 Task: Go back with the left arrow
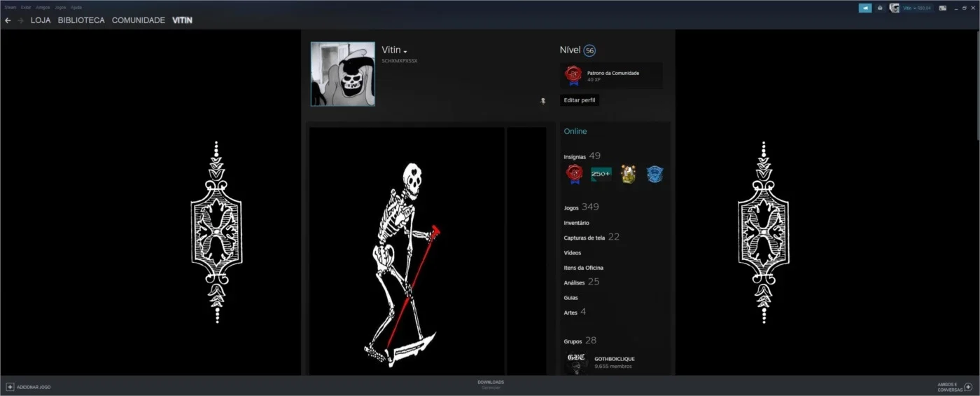click(8, 20)
